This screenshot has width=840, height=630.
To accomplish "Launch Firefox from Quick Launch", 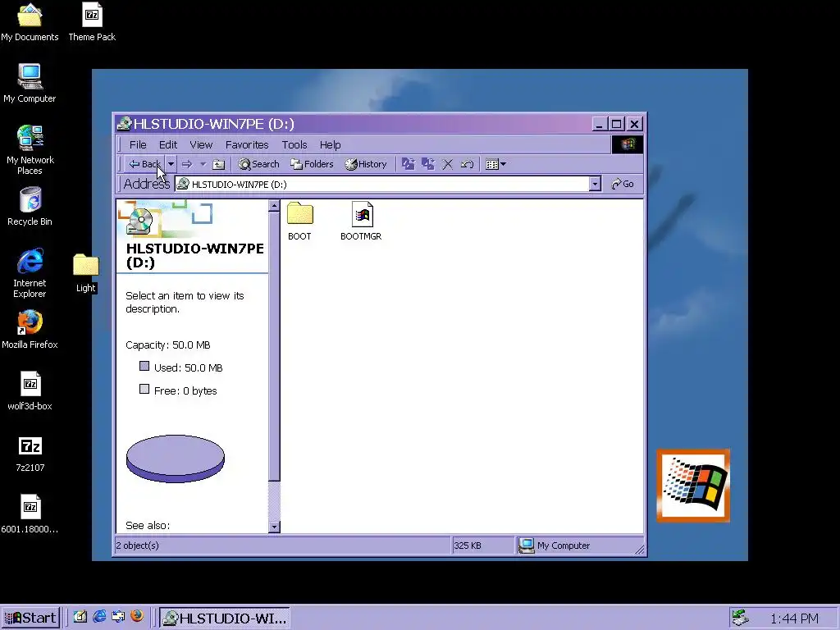I will [137, 616].
